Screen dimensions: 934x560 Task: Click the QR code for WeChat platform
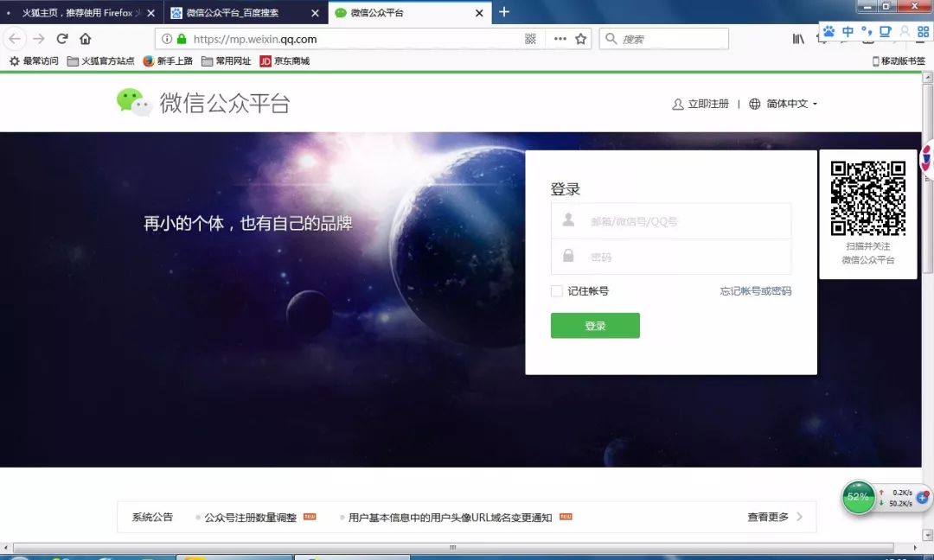868,198
